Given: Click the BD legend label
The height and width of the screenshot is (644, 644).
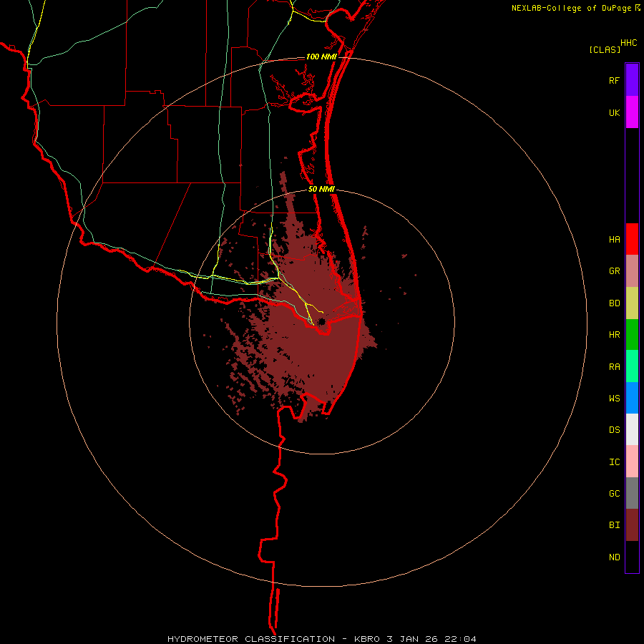Looking at the screenshot, I should click(x=614, y=303).
